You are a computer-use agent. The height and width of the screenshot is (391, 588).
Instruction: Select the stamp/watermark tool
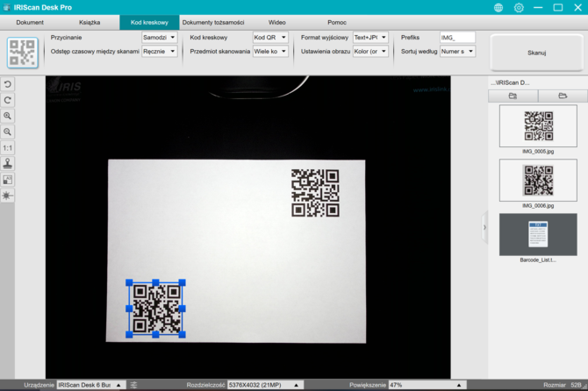tap(8, 164)
